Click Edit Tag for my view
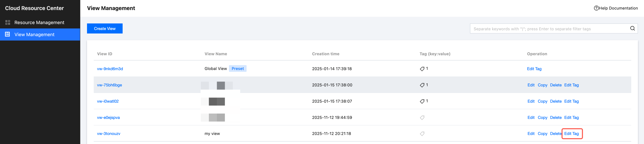 (571, 134)
